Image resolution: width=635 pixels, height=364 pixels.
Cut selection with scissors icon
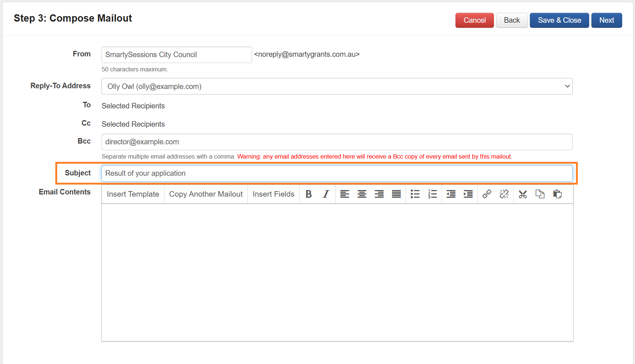coord(523,194)
